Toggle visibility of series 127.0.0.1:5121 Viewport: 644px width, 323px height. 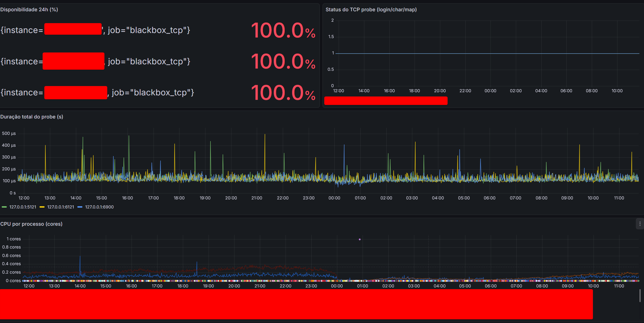point(23,207)
